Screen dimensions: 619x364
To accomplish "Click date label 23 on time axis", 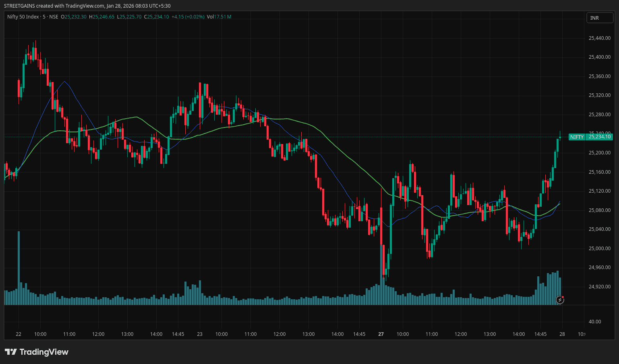I will pos(200,334).
